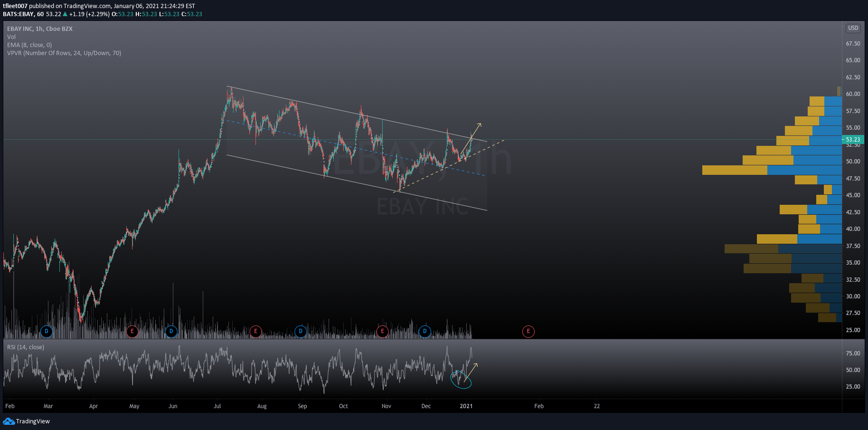
Task: Click the Nov label on time axis
Action: [387, 406]
